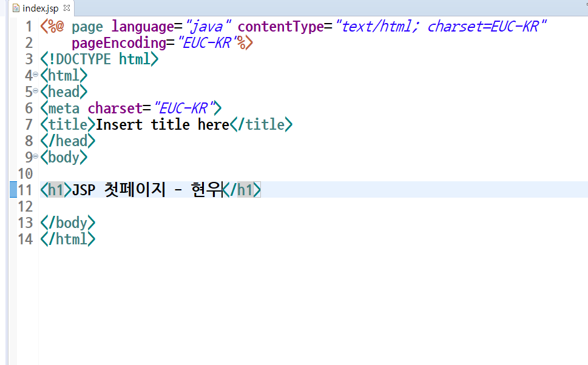This screenshot has width=588, height=365.
Task: Click the closing html tag on line 14
Action: coord(67,239)
